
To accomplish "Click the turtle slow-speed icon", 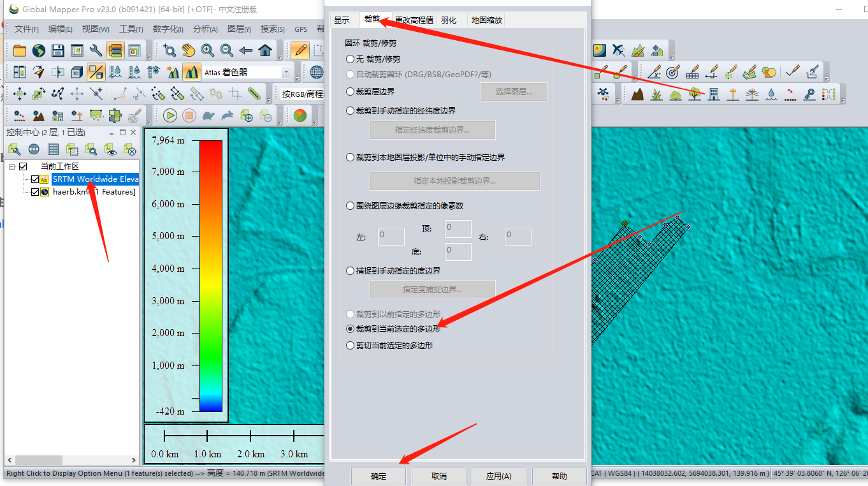I will (208, 115).
